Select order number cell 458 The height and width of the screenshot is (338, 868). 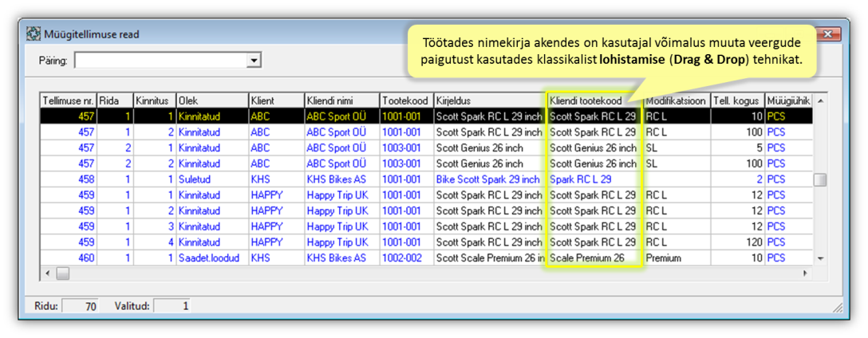click(x=69, y=180)
